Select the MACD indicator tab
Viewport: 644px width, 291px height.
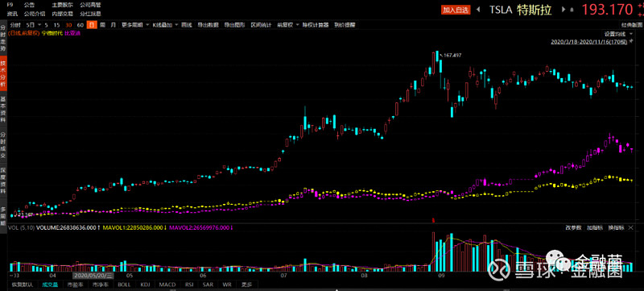(167, 285)
